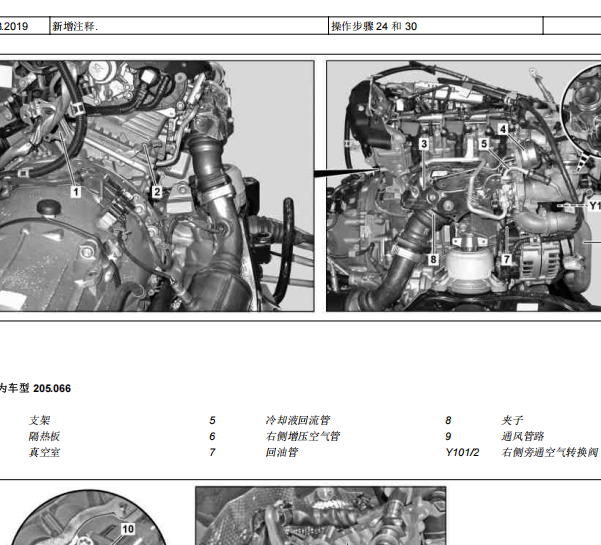Click legend number 9

448,437
